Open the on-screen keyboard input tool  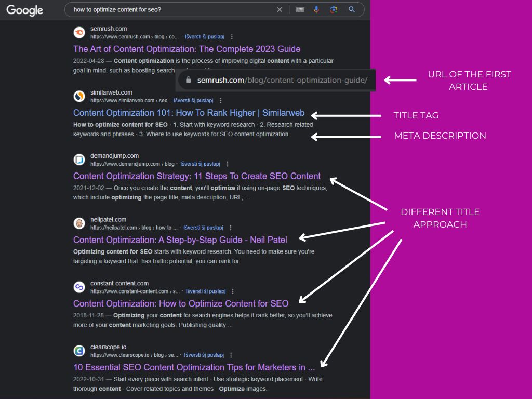point(300,10)
